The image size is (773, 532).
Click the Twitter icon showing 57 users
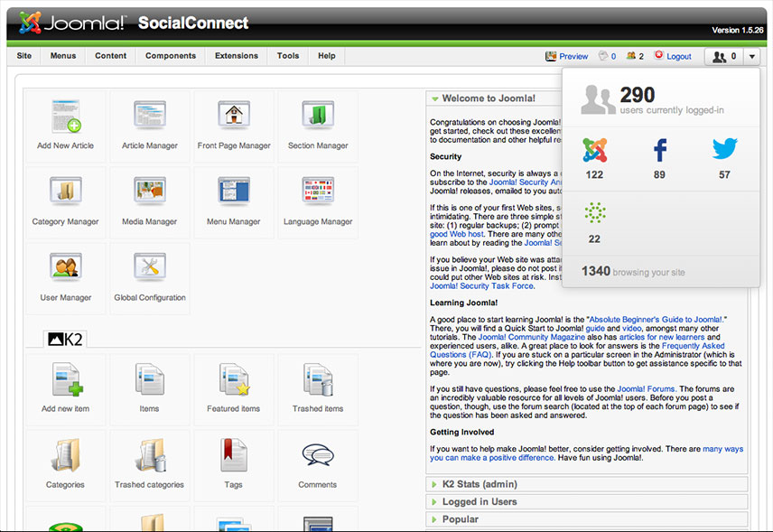724,149
